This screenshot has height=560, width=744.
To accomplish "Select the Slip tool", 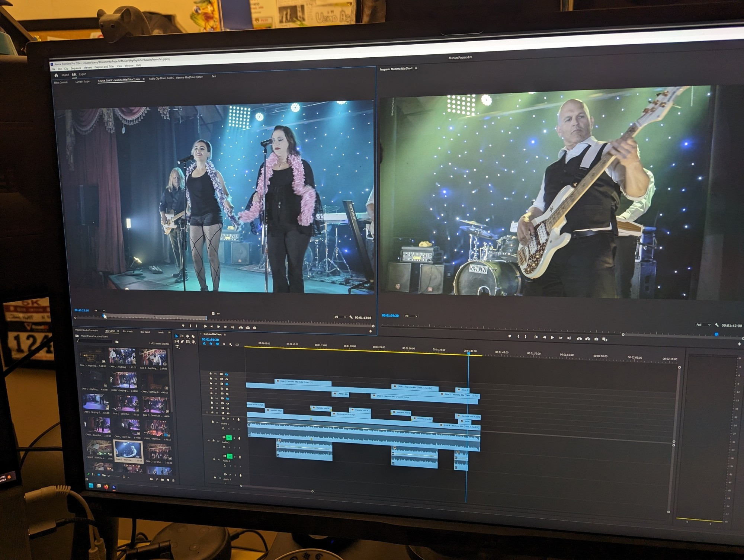I will pos(177,341).
